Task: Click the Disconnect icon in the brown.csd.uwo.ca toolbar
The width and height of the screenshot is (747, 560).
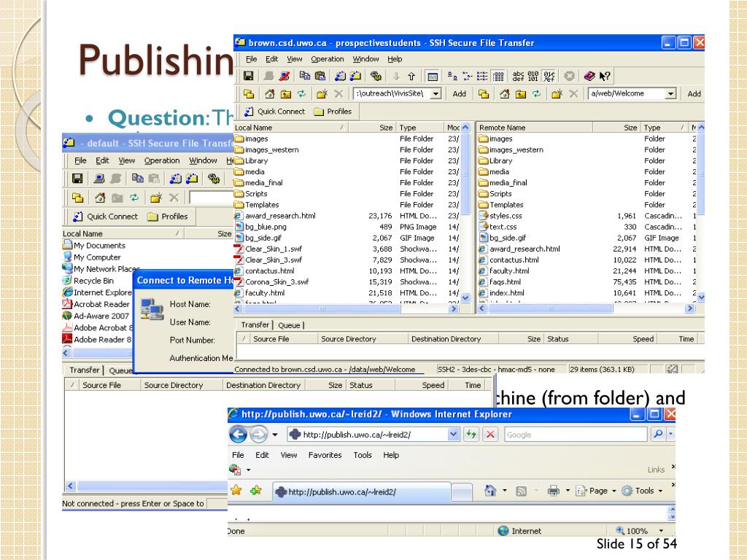Action: (285, 76)
